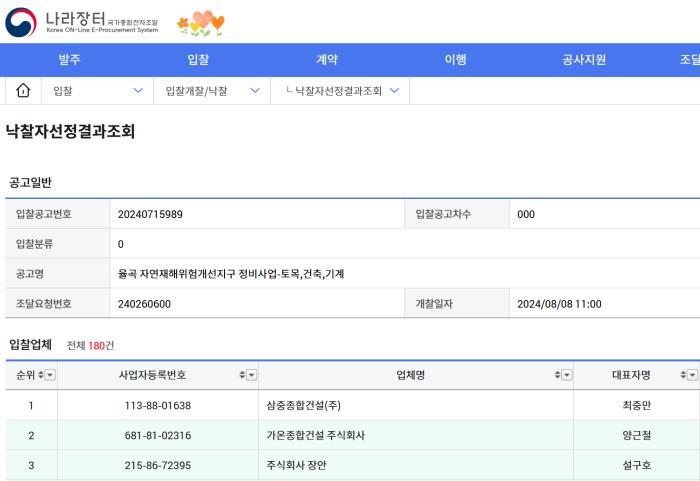700x481 pixels.
Task: Select the row for 가온종합건설 주식회사
Action: pos(315,435)
